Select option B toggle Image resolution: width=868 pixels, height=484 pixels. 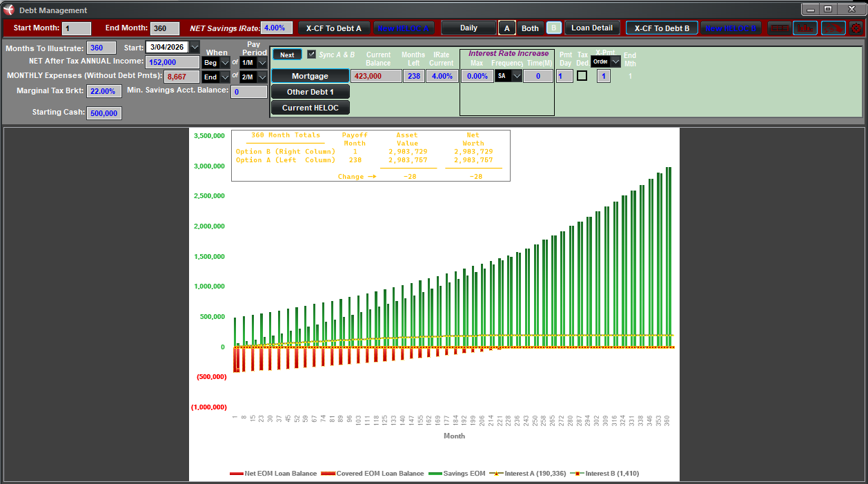click(x=553, y=28)
